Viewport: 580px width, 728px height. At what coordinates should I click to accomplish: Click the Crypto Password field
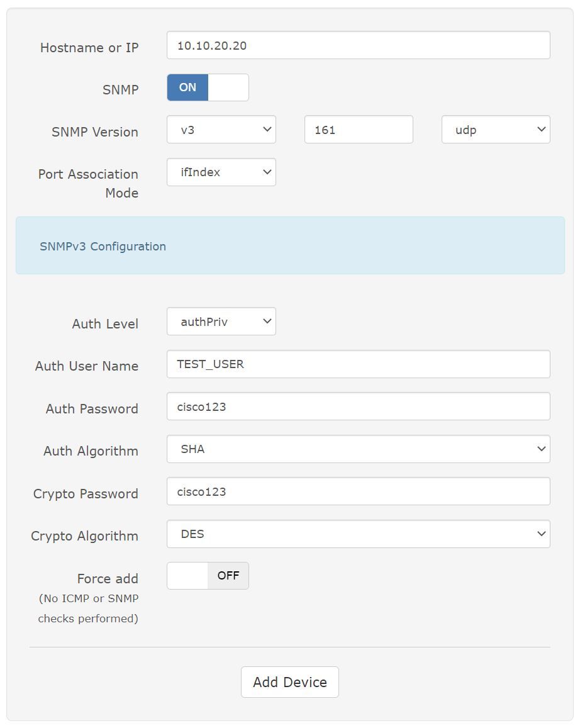tap(358, 491)
